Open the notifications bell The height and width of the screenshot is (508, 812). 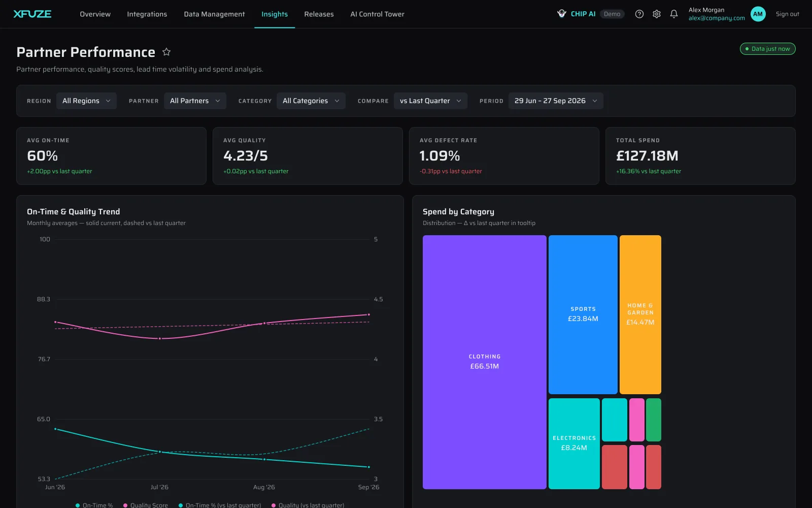(x=674, y=14)
